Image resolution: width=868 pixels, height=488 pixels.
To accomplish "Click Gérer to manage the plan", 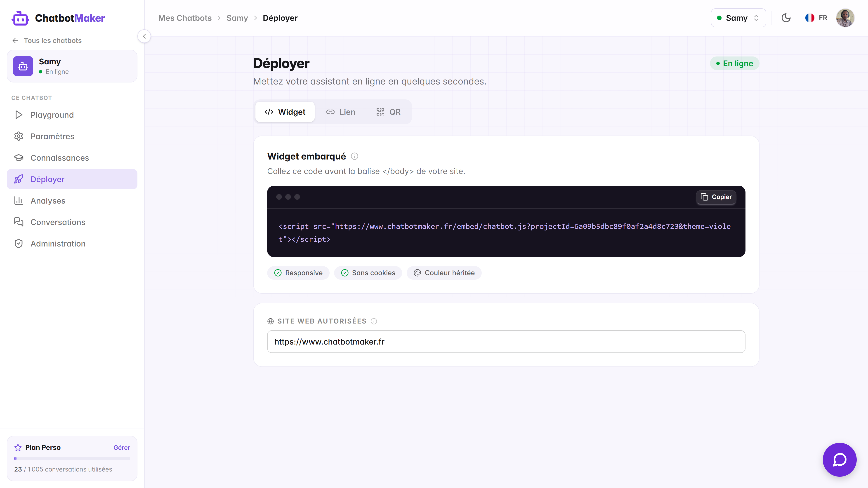I will (122, 448).
